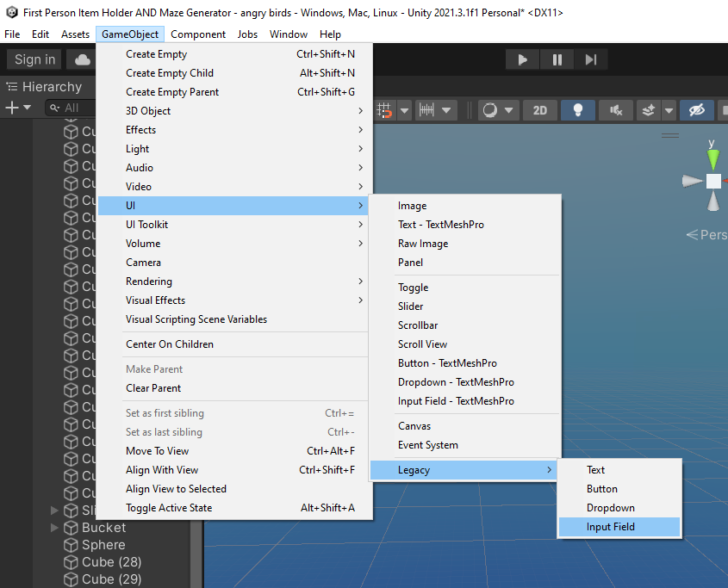The image size is (728, 588).
Task: Click the Sign in button
Action: pyautogui.click(x=34, y=59)
